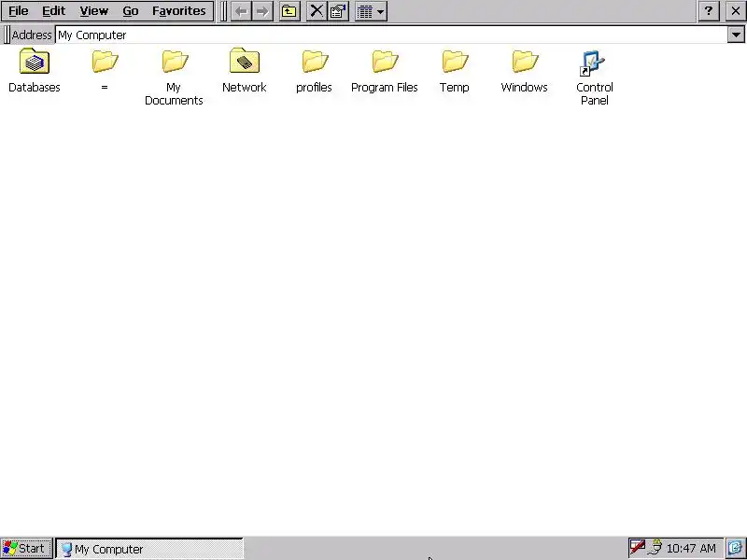Click the 10:47 AM clock

691,549
